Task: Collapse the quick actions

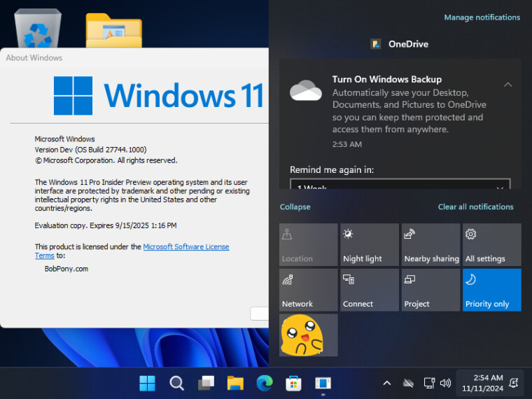Action: point(295,206)
